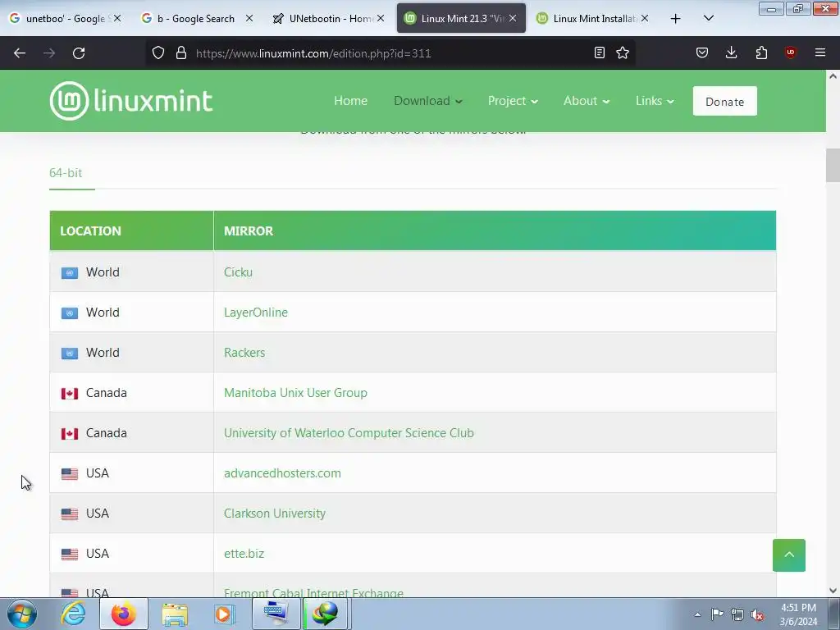
Task: Expand the Project menu
Action: 512,101
